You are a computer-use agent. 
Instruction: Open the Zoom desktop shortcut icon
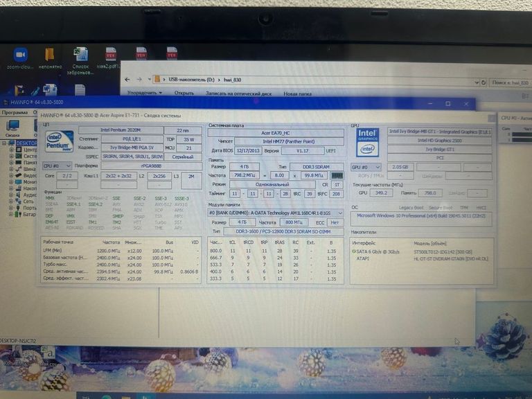point(20,55)
